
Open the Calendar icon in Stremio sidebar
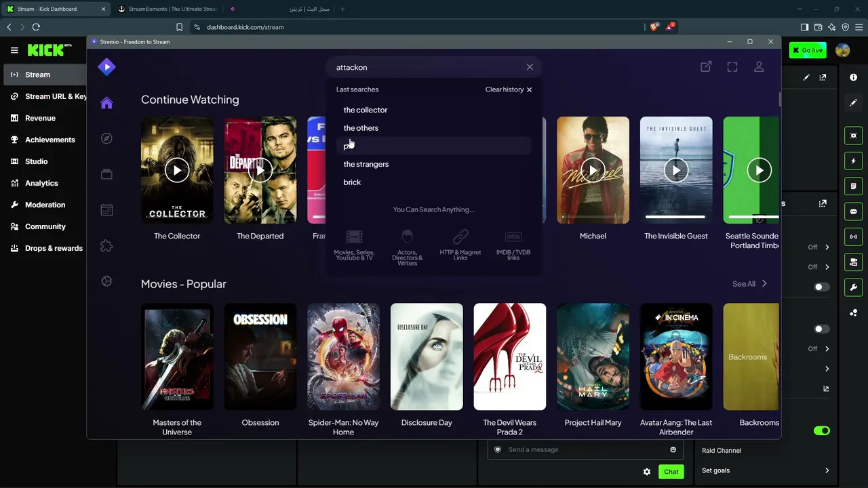(106, 210)
